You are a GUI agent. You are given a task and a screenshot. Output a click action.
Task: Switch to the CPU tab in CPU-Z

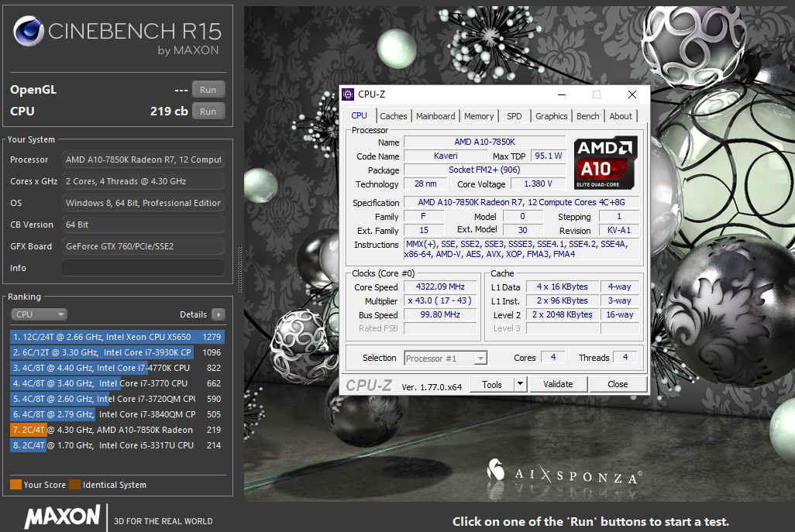tap(359, 115)
